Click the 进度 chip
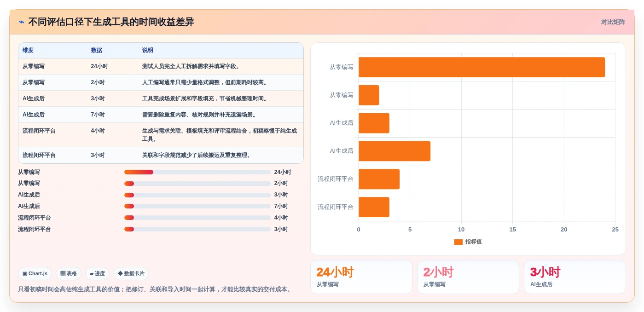The width and height of the screenshot is (644, 312). point(97,273)
